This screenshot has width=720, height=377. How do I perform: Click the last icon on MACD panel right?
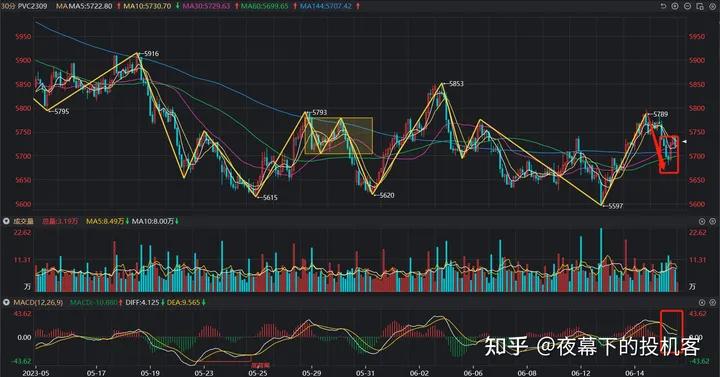tap(713, 303)
